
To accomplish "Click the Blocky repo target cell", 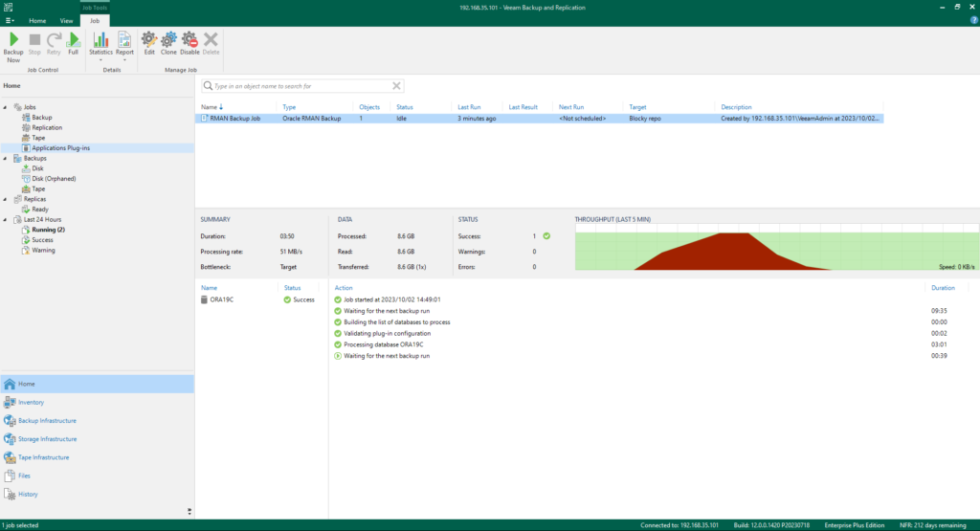I will pos(644,118).
